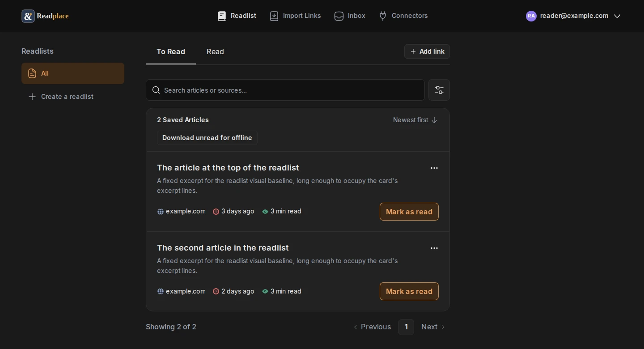Select page 1 in pagination
The image size is (644, 349).
[406, 327]
